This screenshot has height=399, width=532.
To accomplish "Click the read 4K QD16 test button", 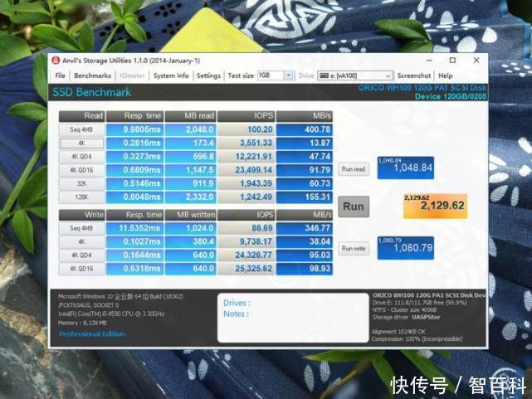I will pyautogui.click(x=81, y=170).
